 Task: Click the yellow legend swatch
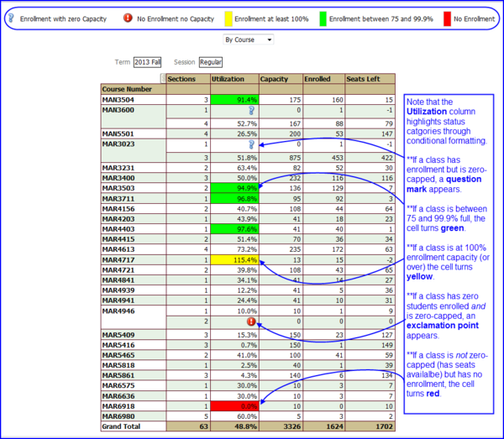[228, 19]
